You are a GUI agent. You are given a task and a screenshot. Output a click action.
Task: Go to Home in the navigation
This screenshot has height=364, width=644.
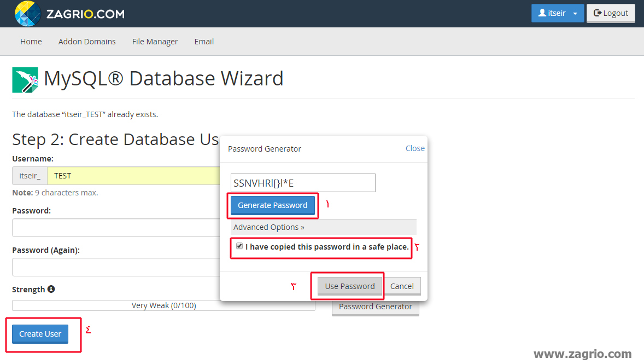tap(31, 42)
